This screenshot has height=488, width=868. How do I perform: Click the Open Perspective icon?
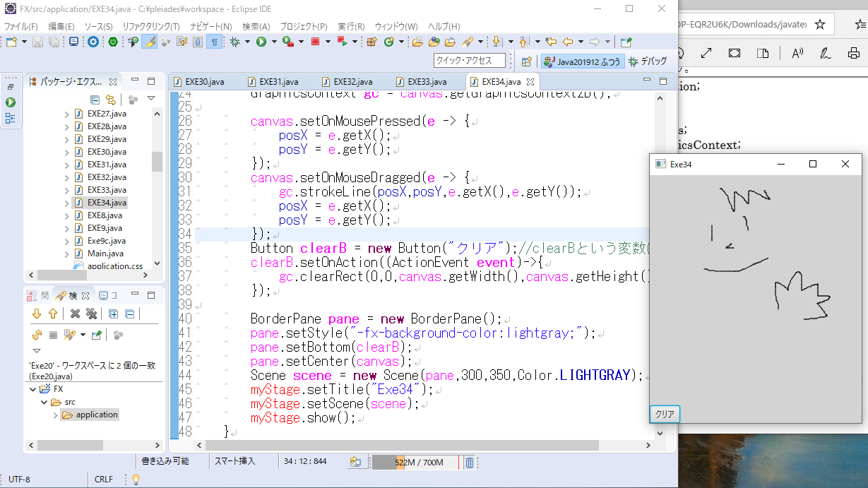(x=526, y=61)
